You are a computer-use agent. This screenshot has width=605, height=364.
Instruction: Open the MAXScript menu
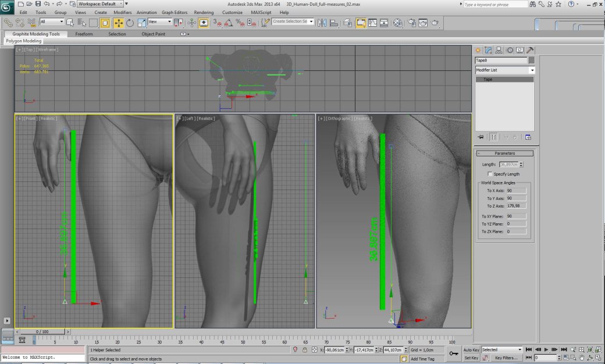(x=261, y=12)
